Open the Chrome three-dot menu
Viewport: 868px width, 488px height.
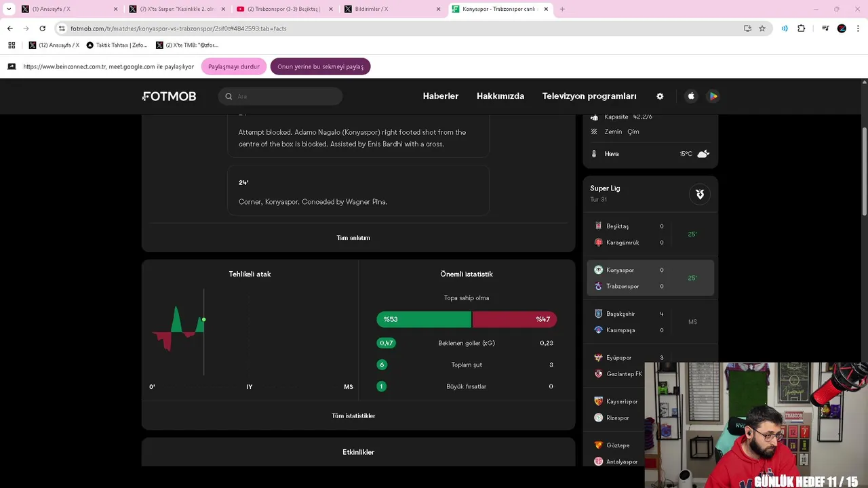click(x=859, y=28)
